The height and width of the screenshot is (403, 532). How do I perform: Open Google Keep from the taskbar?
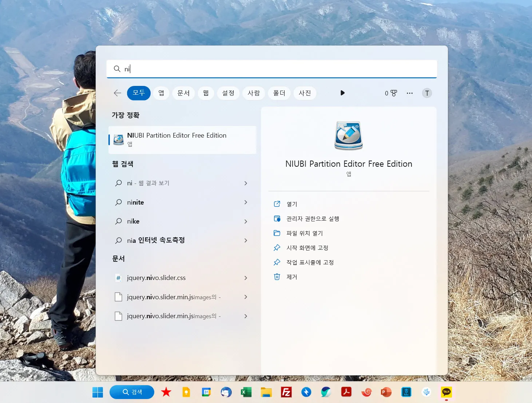(186, 392)
